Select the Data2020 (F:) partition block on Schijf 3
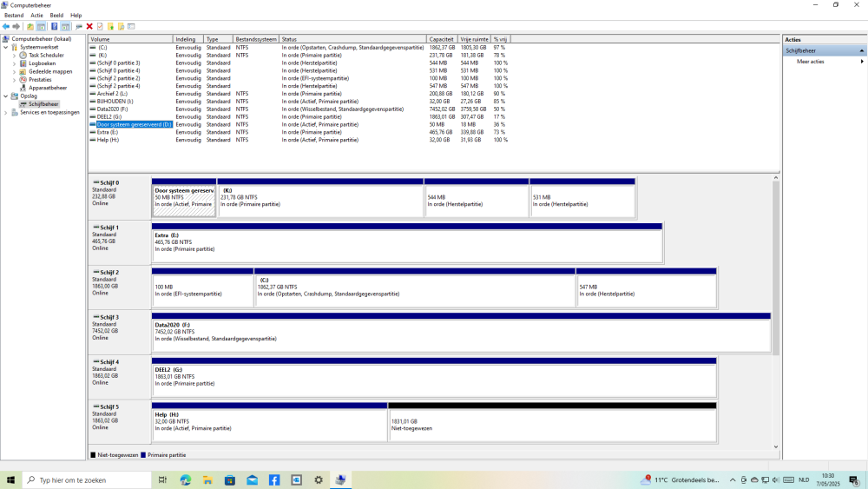The width and height of the screenshot is (868, 489). 461,334
